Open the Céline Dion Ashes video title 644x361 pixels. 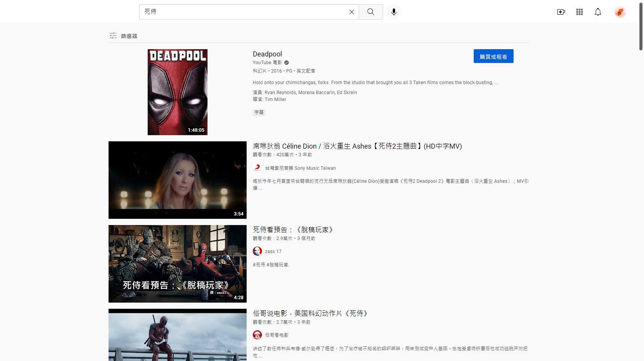[357, 146]
